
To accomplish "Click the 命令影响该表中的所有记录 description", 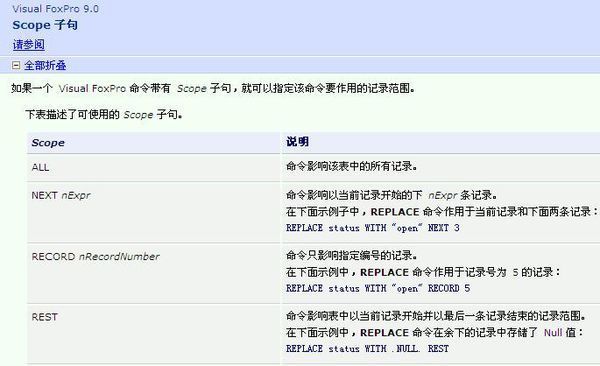I will pos(351,166).
